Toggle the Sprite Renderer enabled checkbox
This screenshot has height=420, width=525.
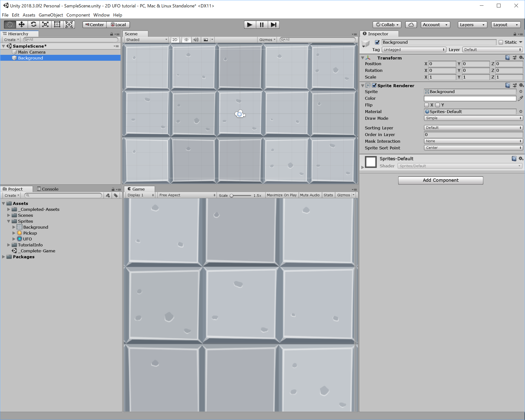pyautogui.click(x=375, y=85)
